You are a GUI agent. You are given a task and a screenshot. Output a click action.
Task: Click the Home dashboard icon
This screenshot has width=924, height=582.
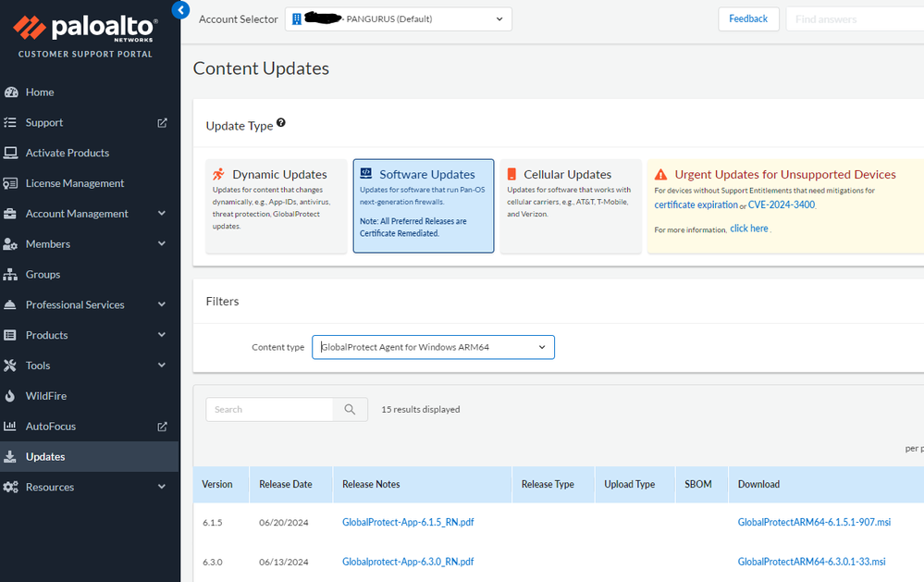pos(10,92)
